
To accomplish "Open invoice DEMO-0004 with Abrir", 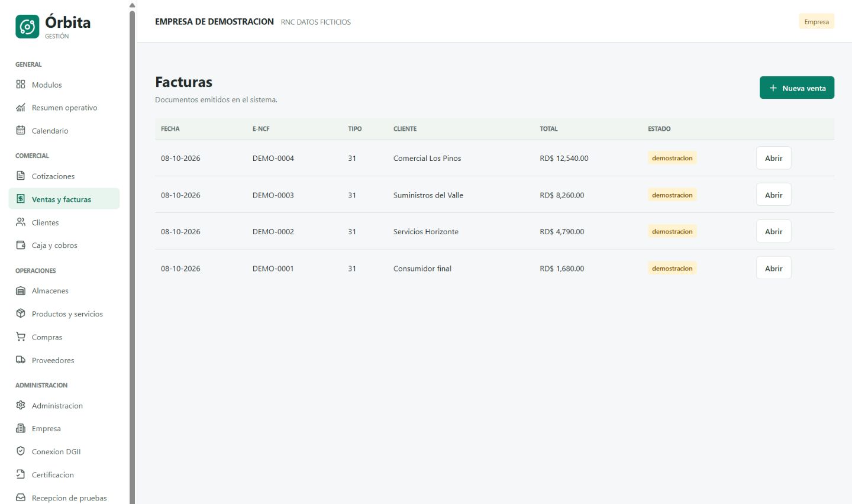I will coord(773,158).
